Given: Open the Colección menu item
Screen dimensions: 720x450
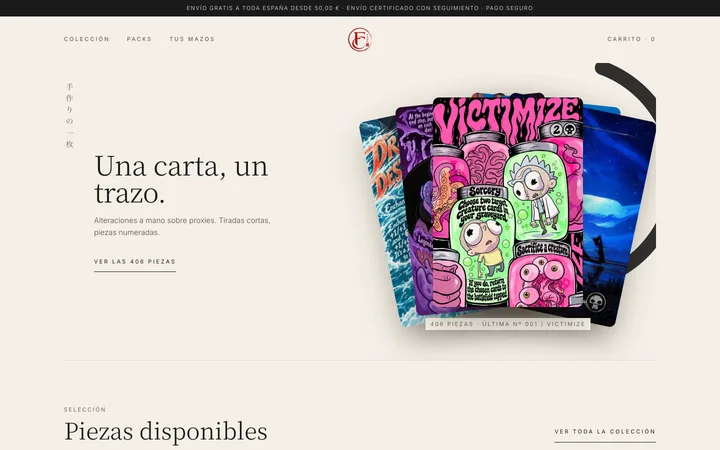Looking at the screenshot, I should [87, 39].
